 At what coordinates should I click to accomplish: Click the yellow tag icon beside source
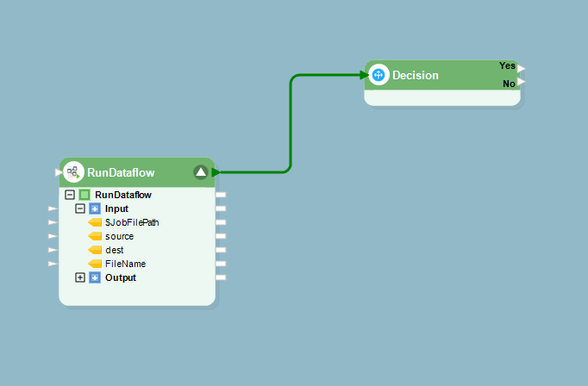[95, 236]
